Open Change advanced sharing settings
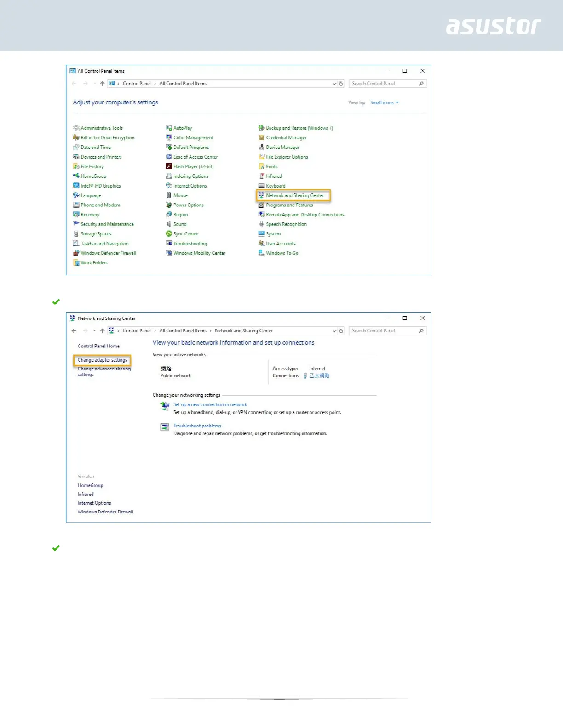This screenshot has width=563, height=728. [104, 371]
